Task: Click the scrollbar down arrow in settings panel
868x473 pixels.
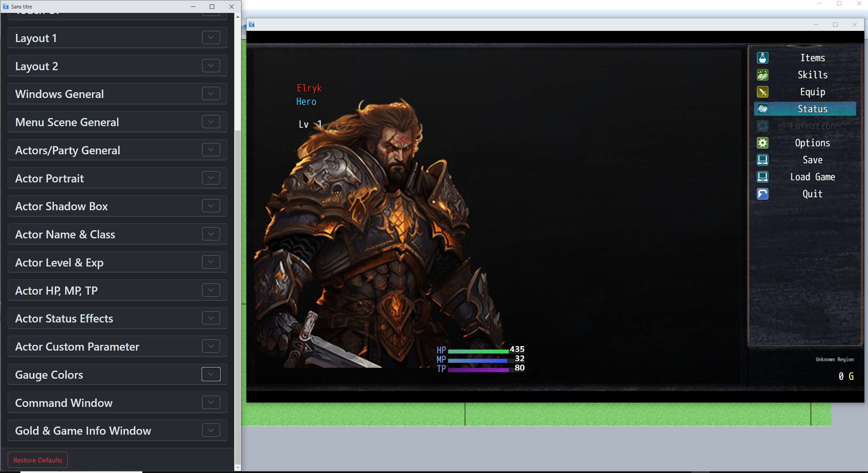Action: 238,468
